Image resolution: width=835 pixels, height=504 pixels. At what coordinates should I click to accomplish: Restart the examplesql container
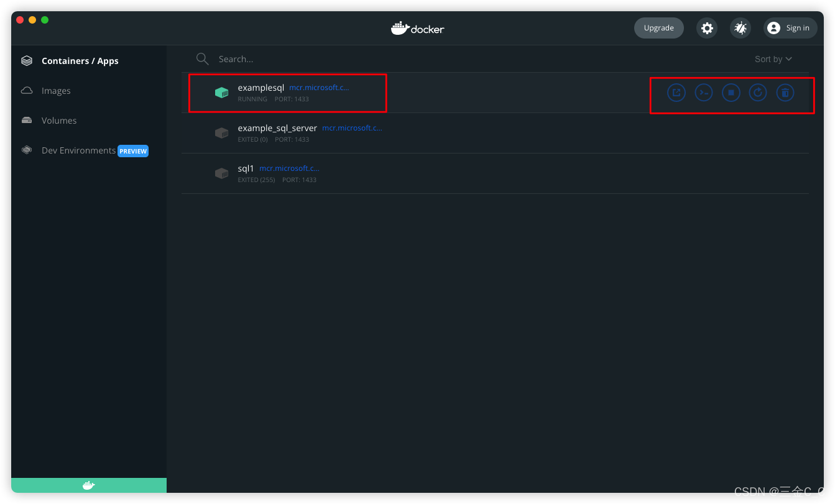click(x=758, y=93)
